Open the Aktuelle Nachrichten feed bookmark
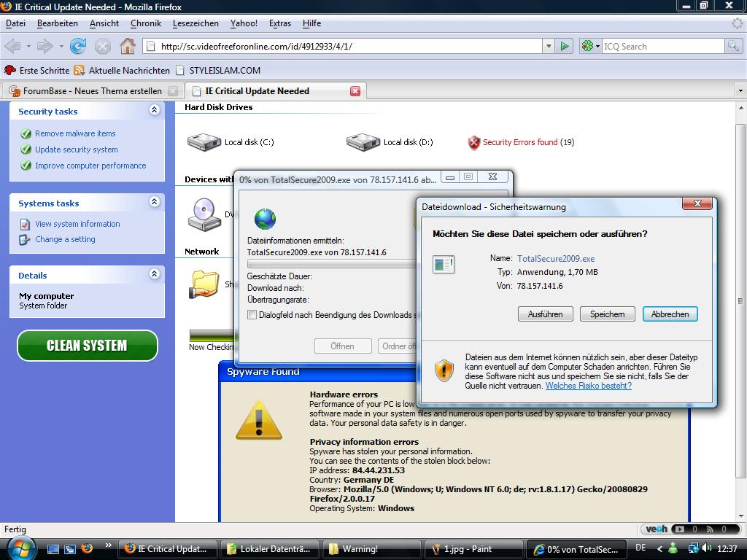 point(122,71)
